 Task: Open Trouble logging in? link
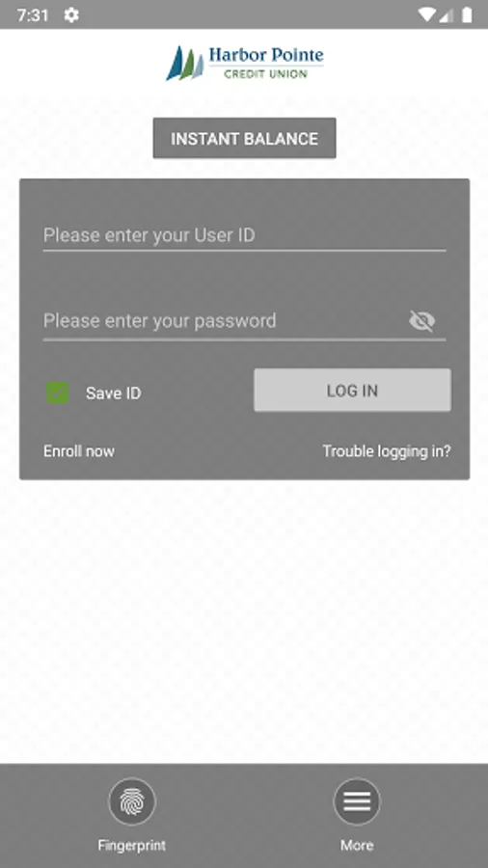(x=387, y=451)
